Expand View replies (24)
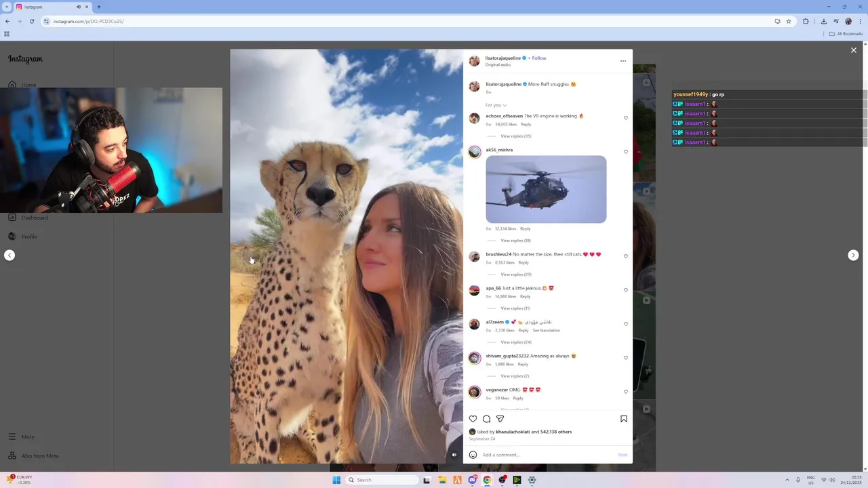The image size is (868, 488). (516, 342)
